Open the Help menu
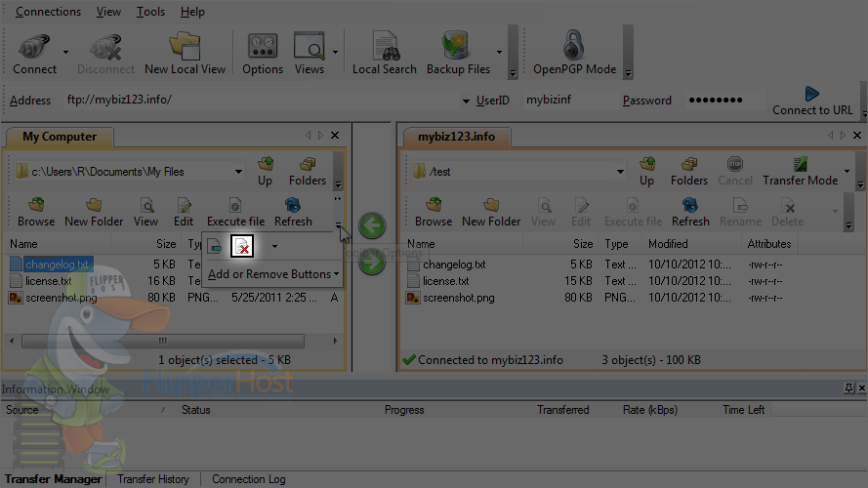Viewport: 868px width, 488px height. tap(192, 12)
